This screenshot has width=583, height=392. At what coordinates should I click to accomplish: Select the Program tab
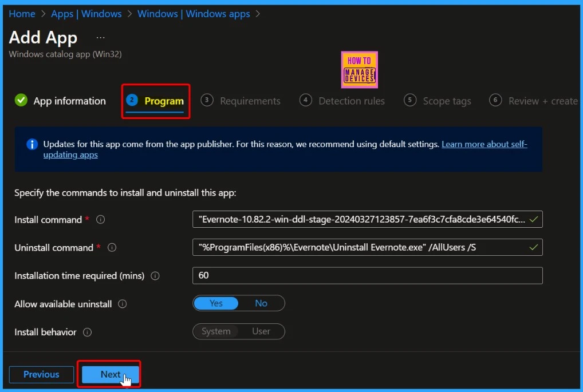click(x=155, y=101)
